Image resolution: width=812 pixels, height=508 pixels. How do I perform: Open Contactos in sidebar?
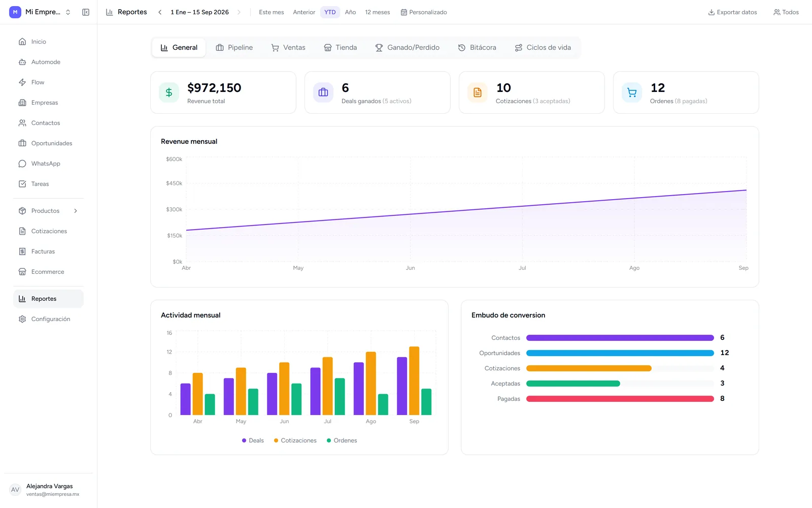click(48, 123)
